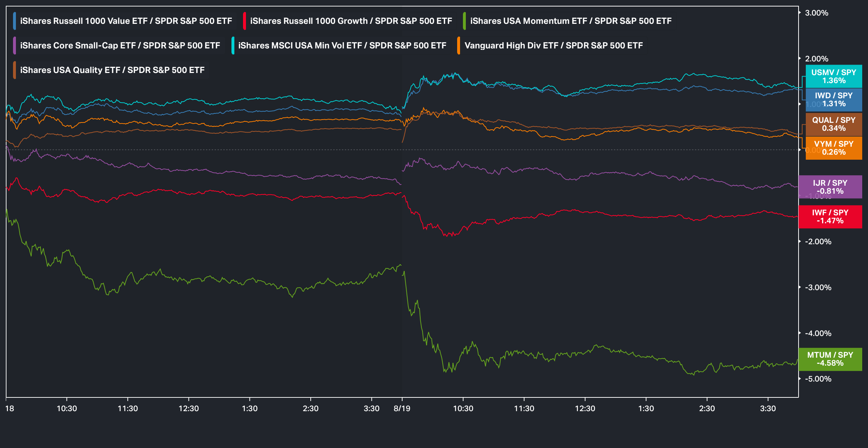Click the 11:30 time label after 8/19

524,409
